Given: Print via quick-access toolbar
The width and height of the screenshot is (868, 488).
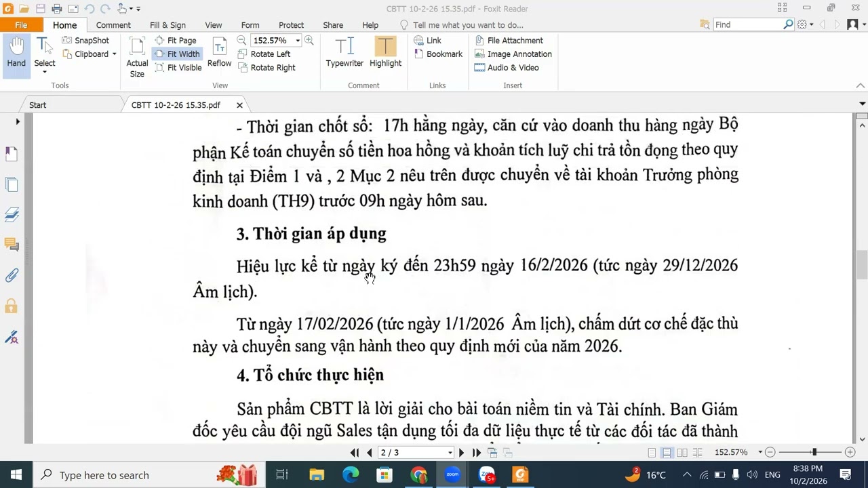Looking at the screenshot, I should [57, 9].
